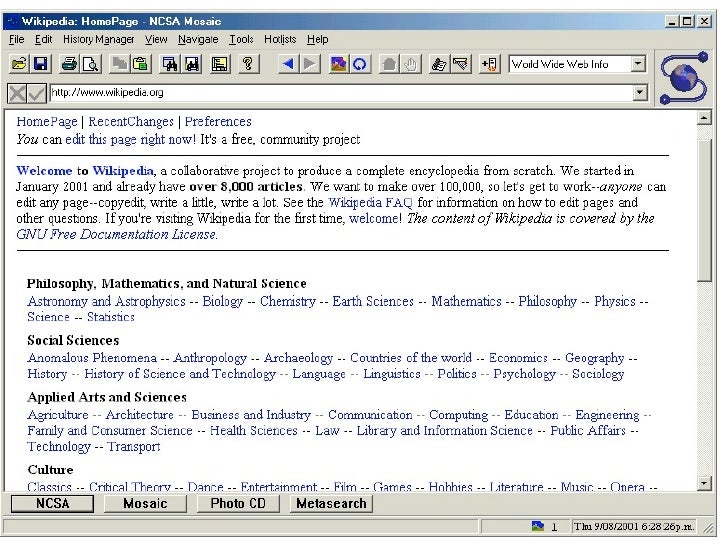Go back with the blue left arrow

click(288, 64)
